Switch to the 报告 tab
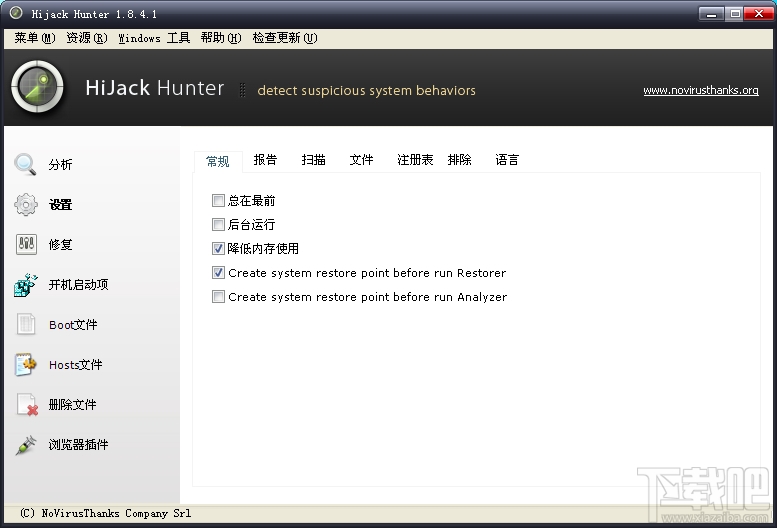Image resolution: width=777 pixels, height=528 pixels. point(265,160)
